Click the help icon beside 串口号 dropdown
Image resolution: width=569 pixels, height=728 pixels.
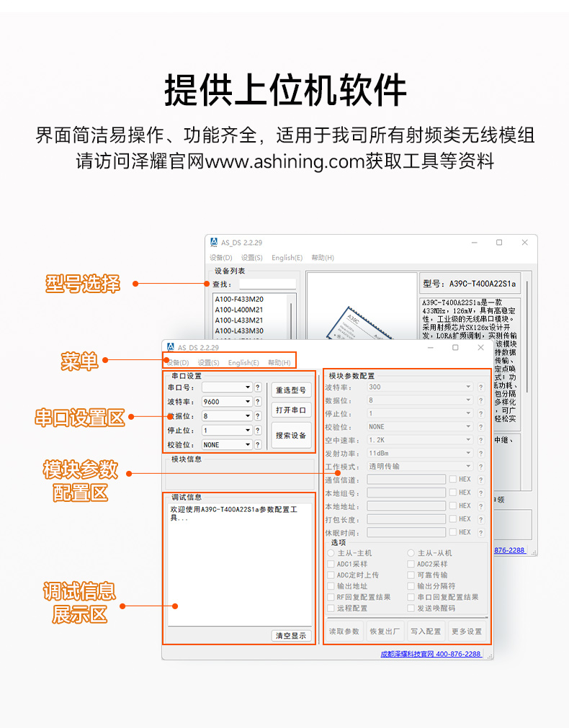(x=258, y=387)
